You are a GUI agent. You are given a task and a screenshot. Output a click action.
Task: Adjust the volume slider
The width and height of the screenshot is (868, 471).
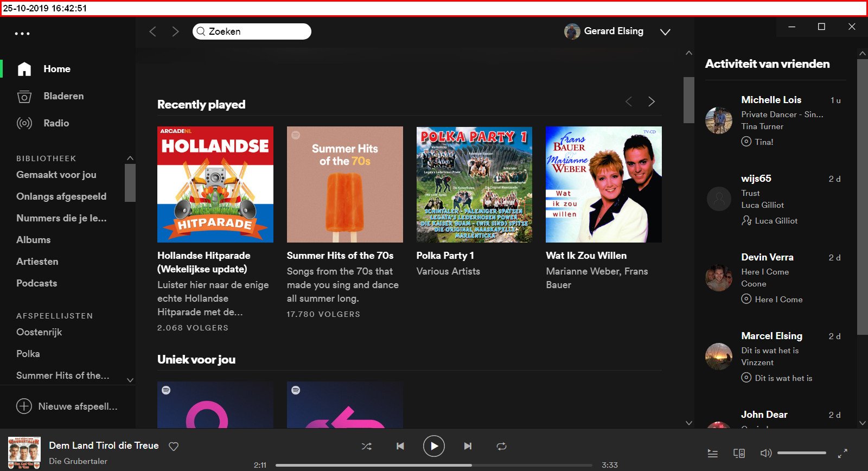(x=801, y=453)
